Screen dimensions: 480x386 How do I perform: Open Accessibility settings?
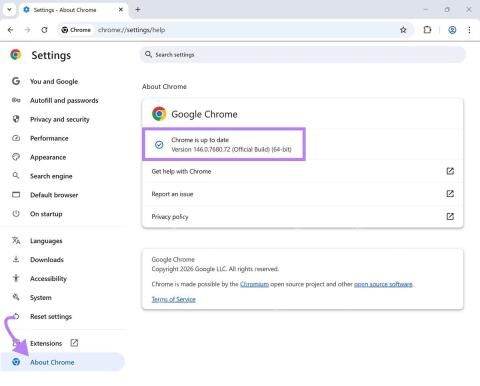(48, 279)
